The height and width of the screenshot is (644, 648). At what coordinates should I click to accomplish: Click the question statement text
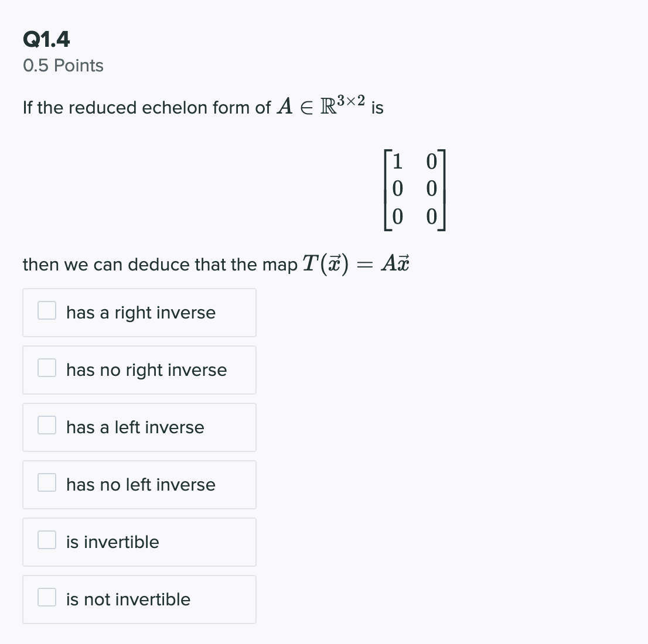(x=203, y=107)
